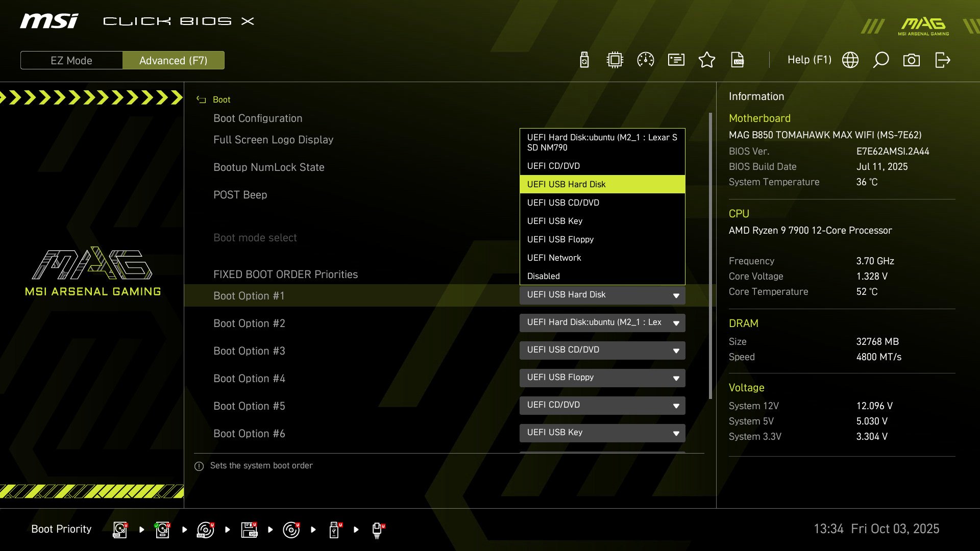Click the USB floppy icon in Boot Priority bar

(250, 529)
